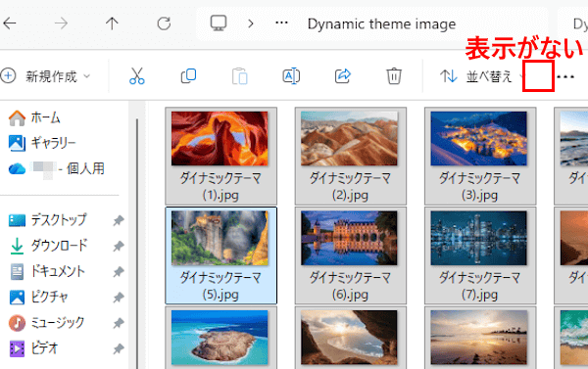Click pin icon beside ダウンロード
Image resolution: width=588 pixels, height=369 pixels.
coord(119,246)
